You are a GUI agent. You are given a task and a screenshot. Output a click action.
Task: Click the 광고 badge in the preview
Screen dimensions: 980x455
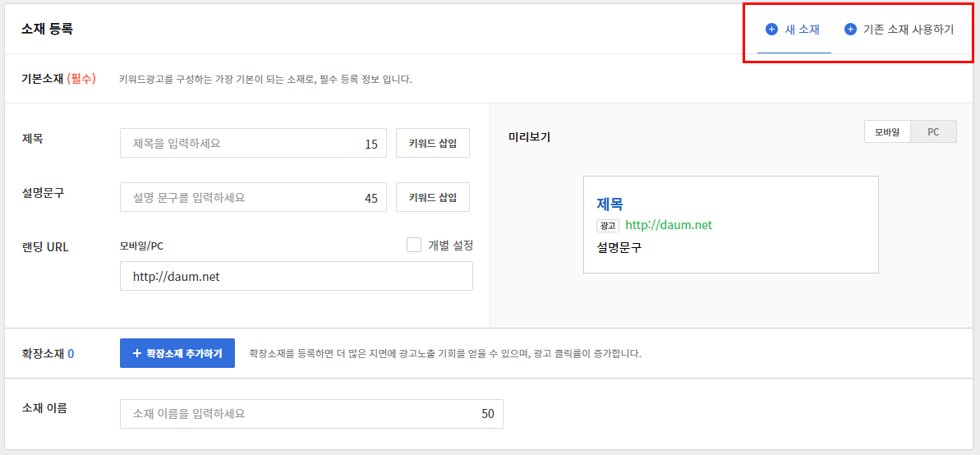click(x=608, y=225)
